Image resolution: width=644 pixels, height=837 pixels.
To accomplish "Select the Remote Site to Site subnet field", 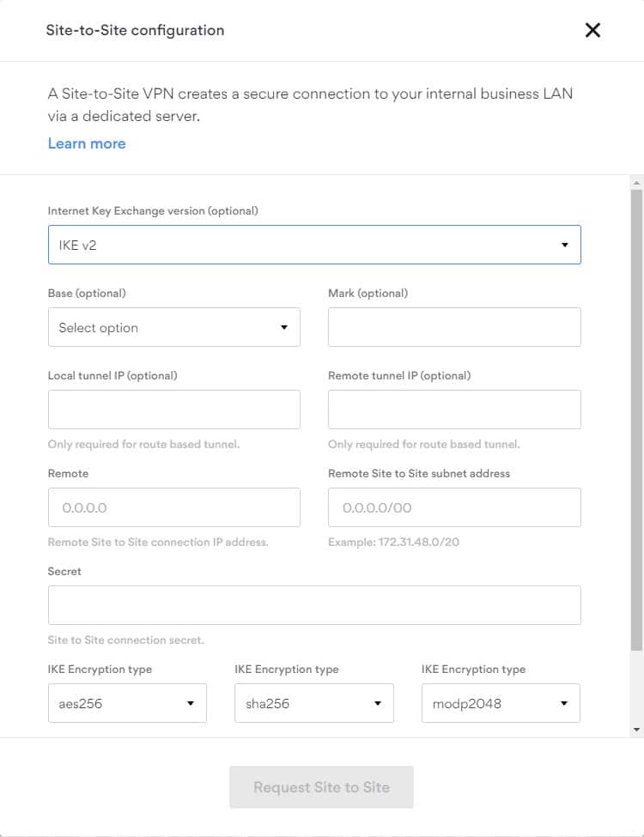I will pyautogui.click(x=454, y=507).
